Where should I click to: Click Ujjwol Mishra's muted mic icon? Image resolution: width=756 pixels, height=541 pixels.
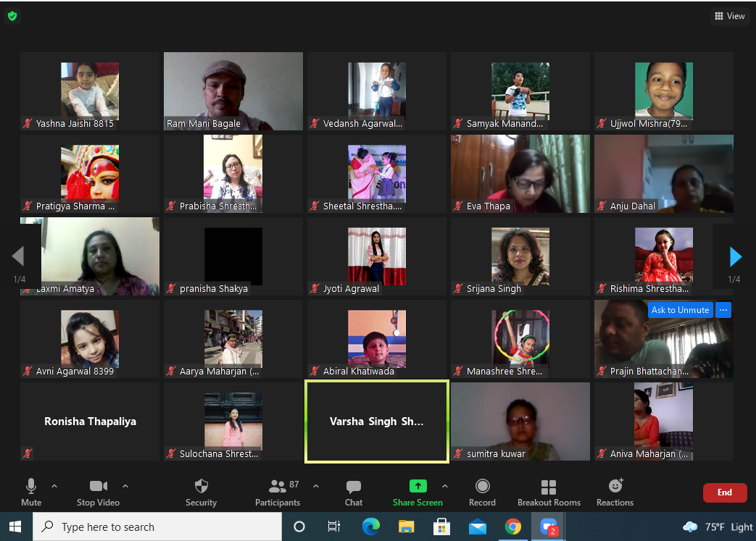602,123
